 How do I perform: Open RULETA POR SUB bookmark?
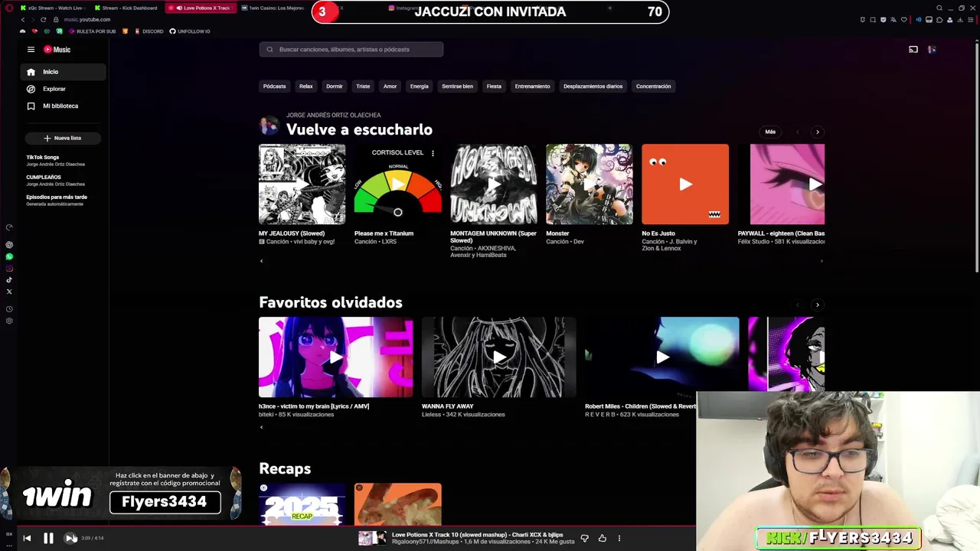pyautogui.click(x=93, y=31)
